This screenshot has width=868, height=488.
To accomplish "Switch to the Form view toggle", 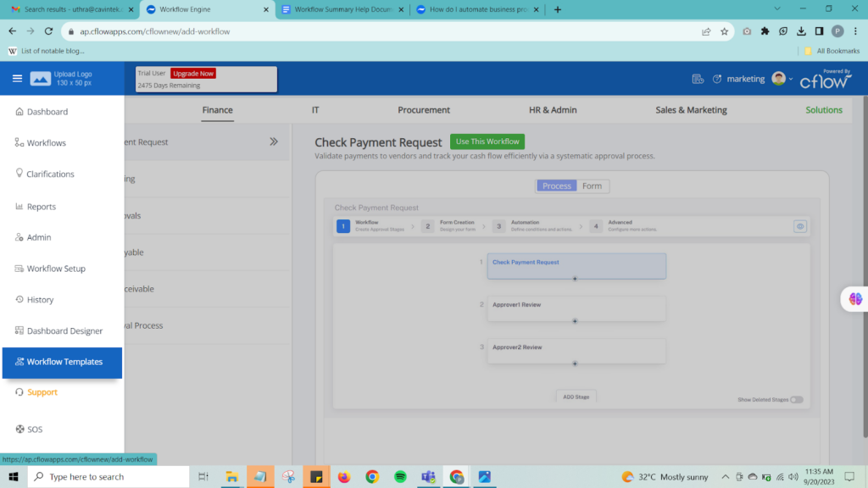I will click(592, 186).
